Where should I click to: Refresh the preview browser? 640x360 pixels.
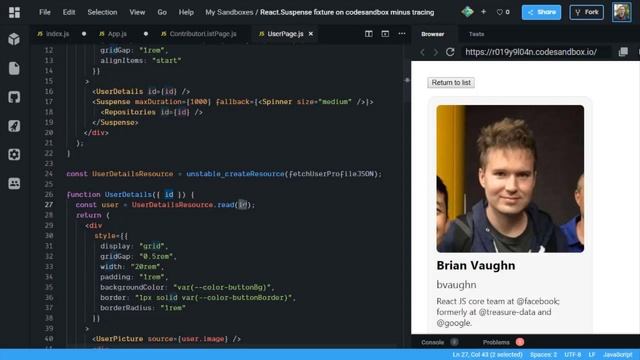(450, 52)
